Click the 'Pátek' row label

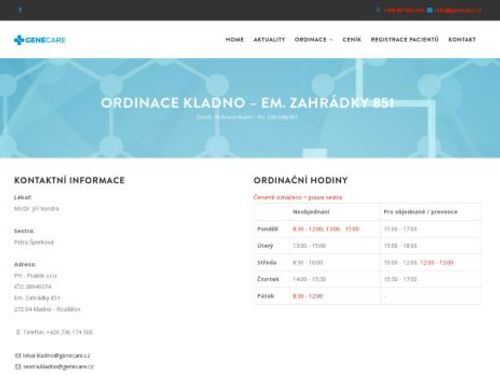click(266, 296)
